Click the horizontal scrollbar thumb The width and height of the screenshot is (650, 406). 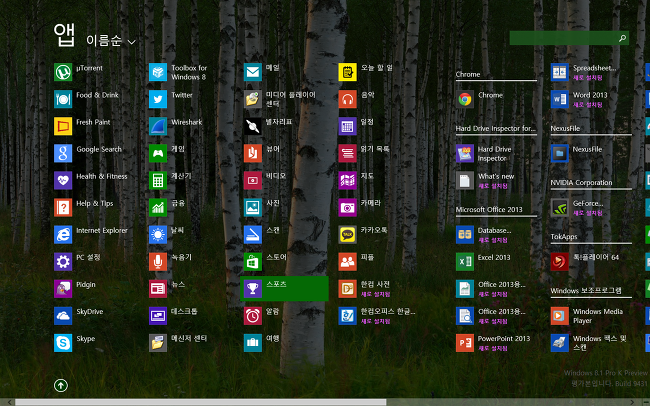pos(201,402)
